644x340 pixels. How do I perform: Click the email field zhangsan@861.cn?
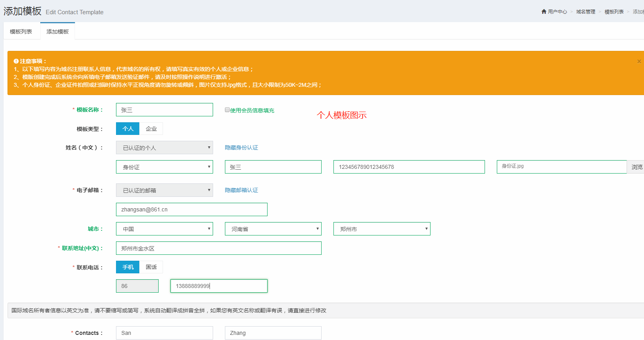(x=192, y=209)
